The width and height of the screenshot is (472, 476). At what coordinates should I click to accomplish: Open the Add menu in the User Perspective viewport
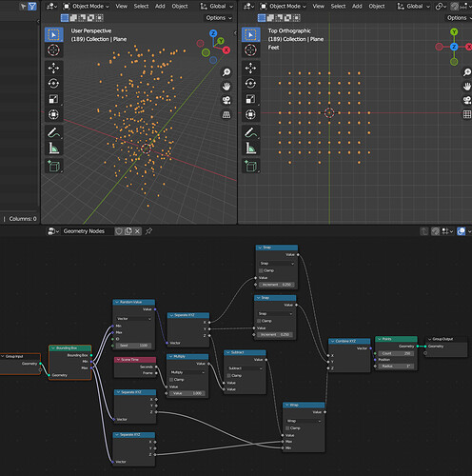(x=160, y=6)
